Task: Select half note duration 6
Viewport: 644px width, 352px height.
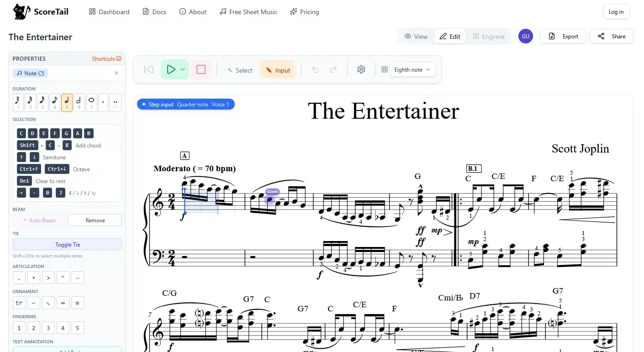Action: point(79,102)
